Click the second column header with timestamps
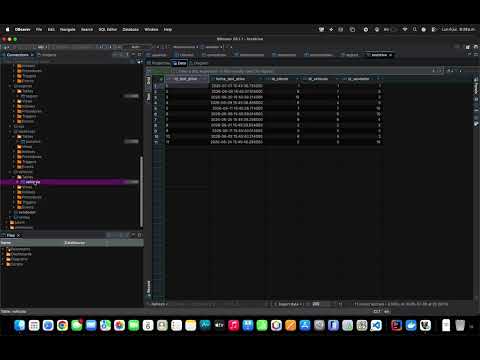The image size is (480, 360). (x=237, y=79)
